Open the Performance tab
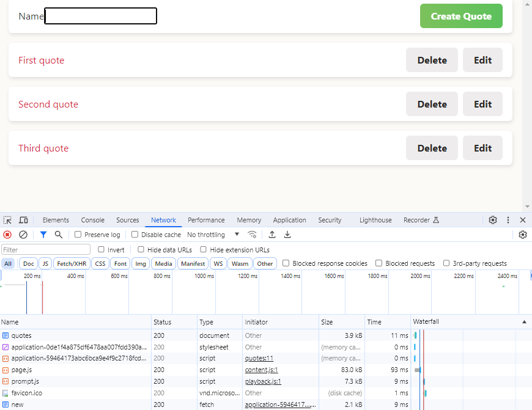This screenshot has width=532, height=410. click(x=206, y=220)
